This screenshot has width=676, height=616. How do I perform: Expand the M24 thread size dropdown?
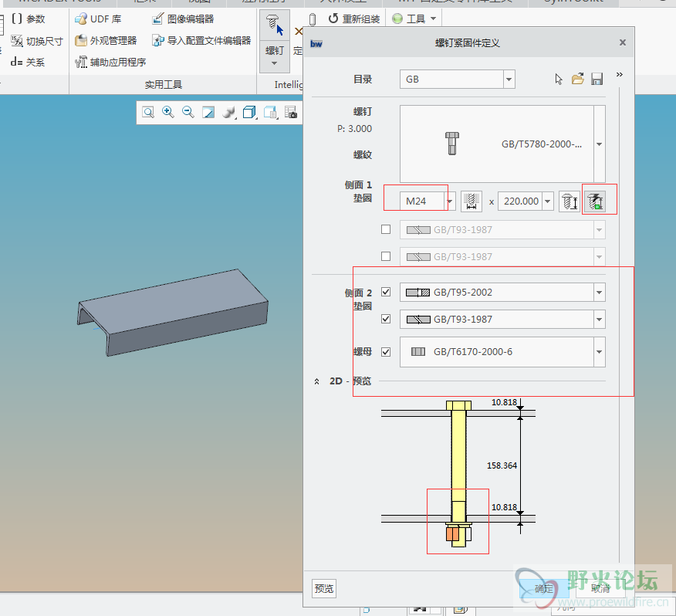pos(451,201)
